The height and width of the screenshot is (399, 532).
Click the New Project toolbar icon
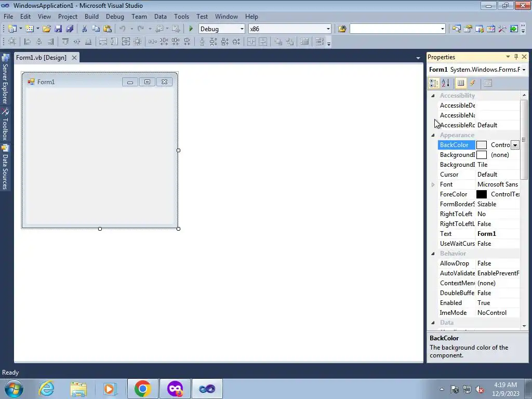(12, 29)
